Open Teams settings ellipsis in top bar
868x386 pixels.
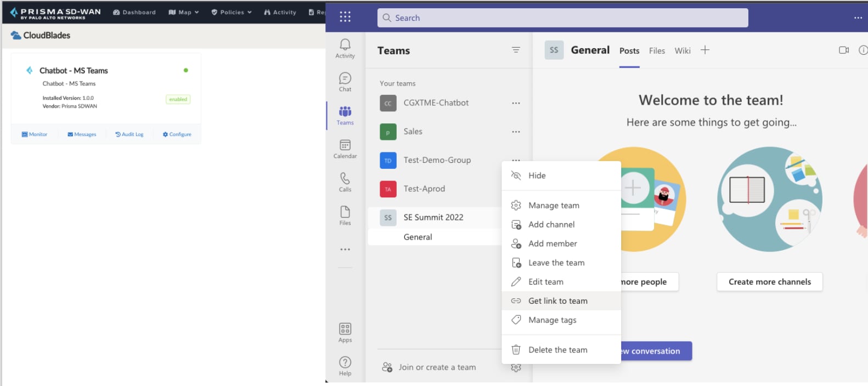click(858, 18)
